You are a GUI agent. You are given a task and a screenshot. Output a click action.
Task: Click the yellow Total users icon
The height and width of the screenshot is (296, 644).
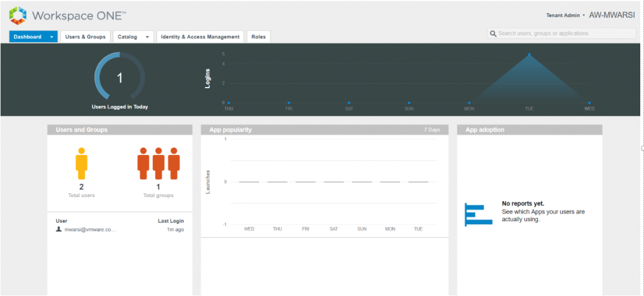[81, 163]
